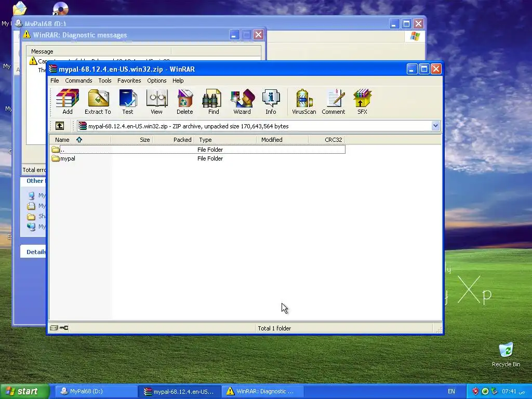Click the EN language indicator

click(451, 391)
